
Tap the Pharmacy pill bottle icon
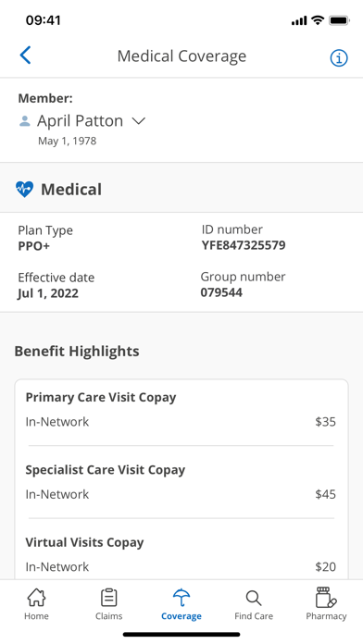[326, 597]
